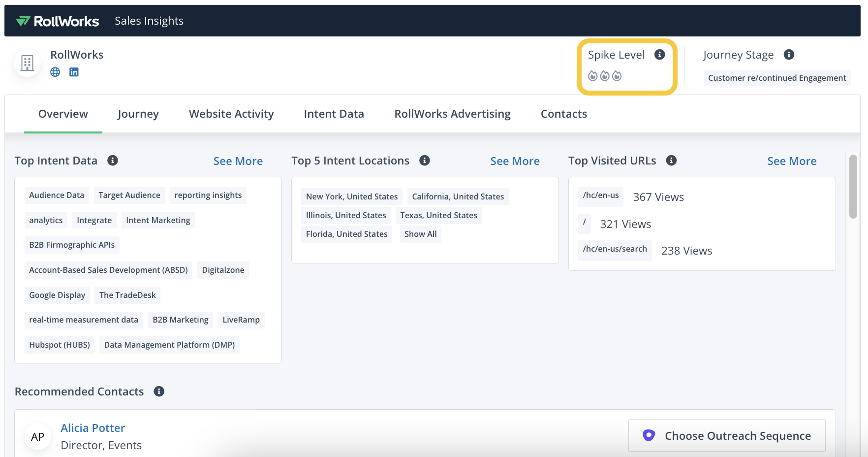Open the company LinkedIn profile icon
This screenshot has width=868, height=457.
point(74,72)
